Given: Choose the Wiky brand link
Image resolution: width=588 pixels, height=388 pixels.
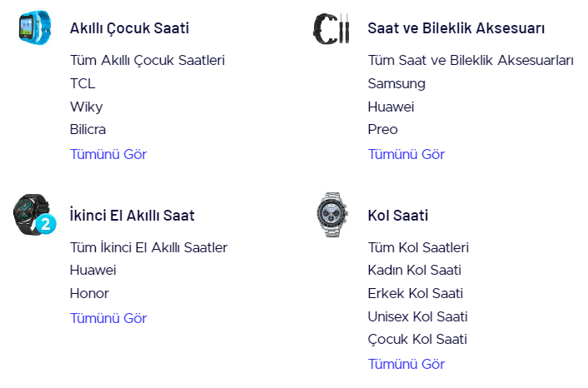Looking at the screenshot, I should (86, 107).
